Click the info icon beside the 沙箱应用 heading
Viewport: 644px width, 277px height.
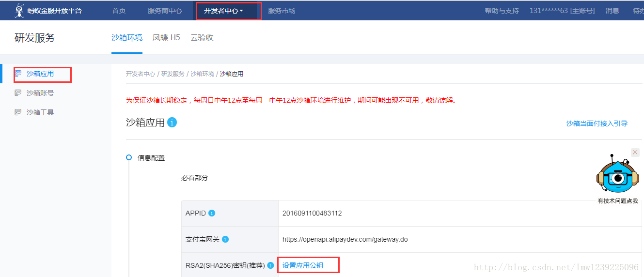(x=172, y=123)
